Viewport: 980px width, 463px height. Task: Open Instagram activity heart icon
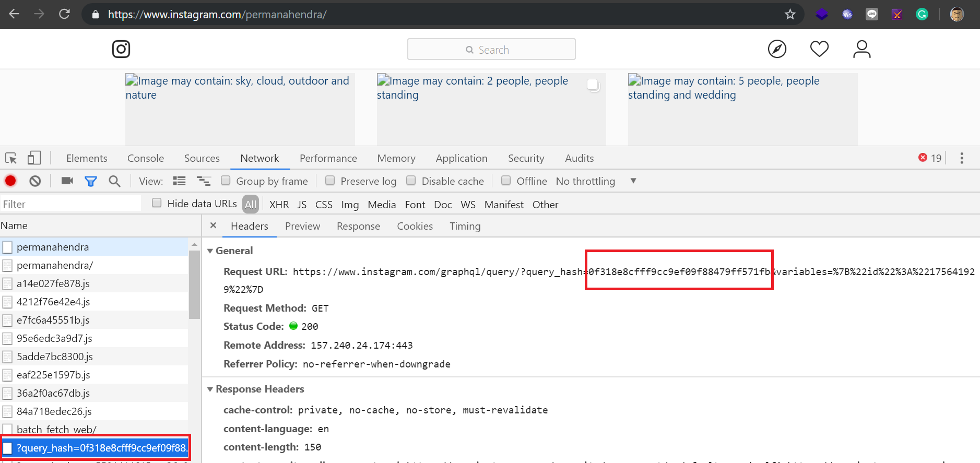819,49
